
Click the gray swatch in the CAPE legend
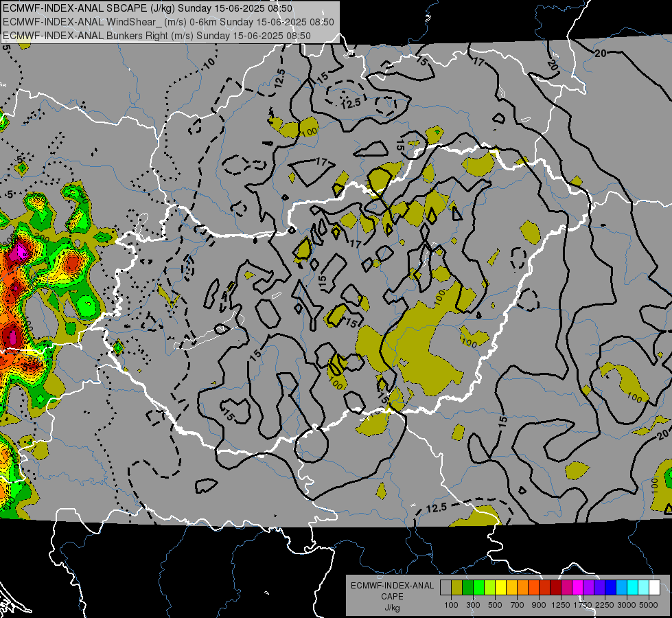click(x=445, y=587)
